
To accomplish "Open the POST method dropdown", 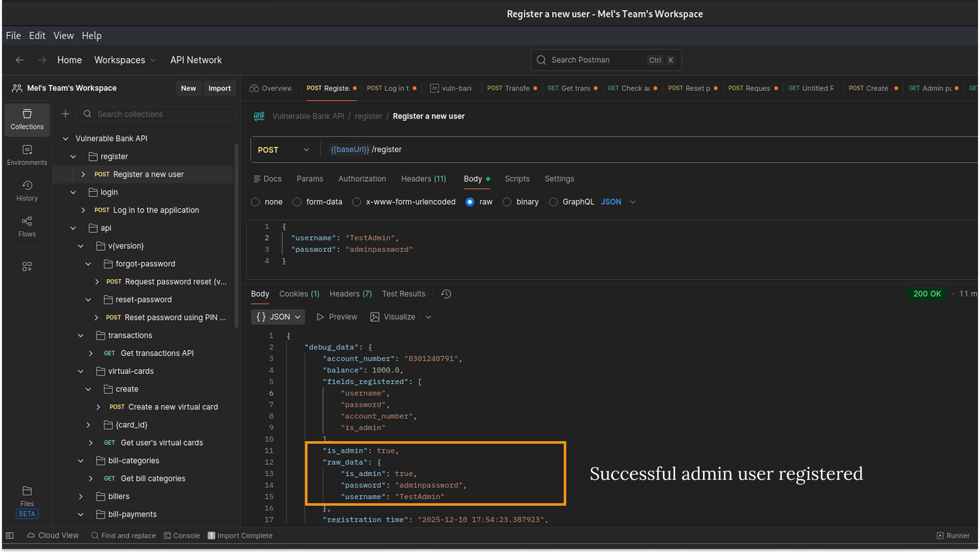I will (x=284, y=150).
